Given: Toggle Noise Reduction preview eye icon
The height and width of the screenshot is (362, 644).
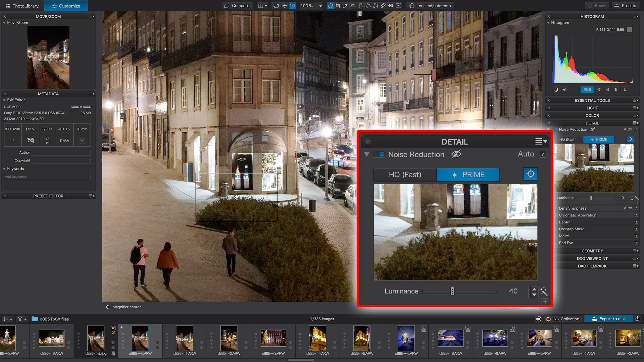Looking at the screenshot, I should 456,154.
